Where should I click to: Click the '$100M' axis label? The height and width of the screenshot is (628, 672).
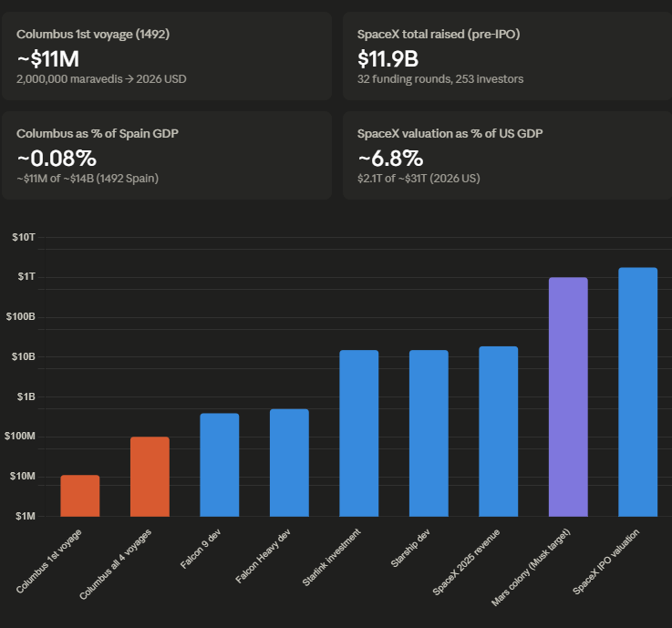point(20,437)
